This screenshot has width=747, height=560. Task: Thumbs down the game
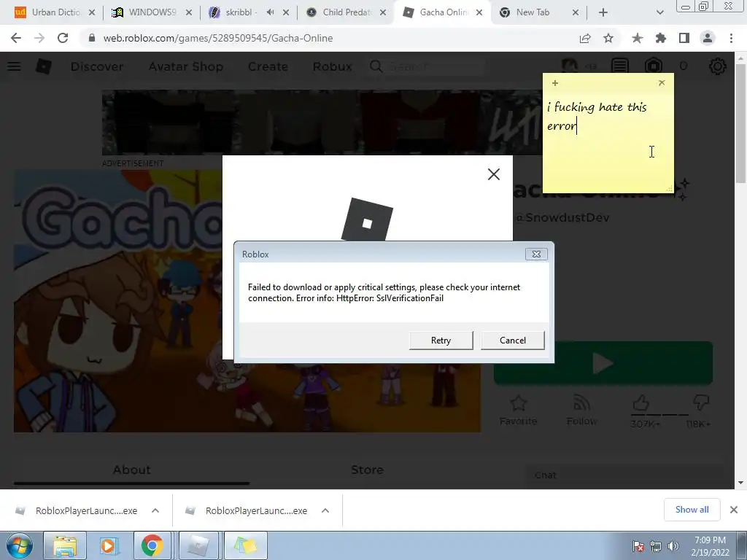tap(700, 404)
